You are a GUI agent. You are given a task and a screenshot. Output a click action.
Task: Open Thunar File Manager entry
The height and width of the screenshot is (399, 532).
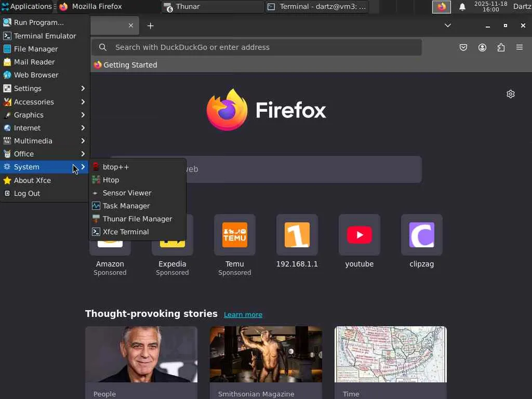pyautogui.click(x=138, y=219)
